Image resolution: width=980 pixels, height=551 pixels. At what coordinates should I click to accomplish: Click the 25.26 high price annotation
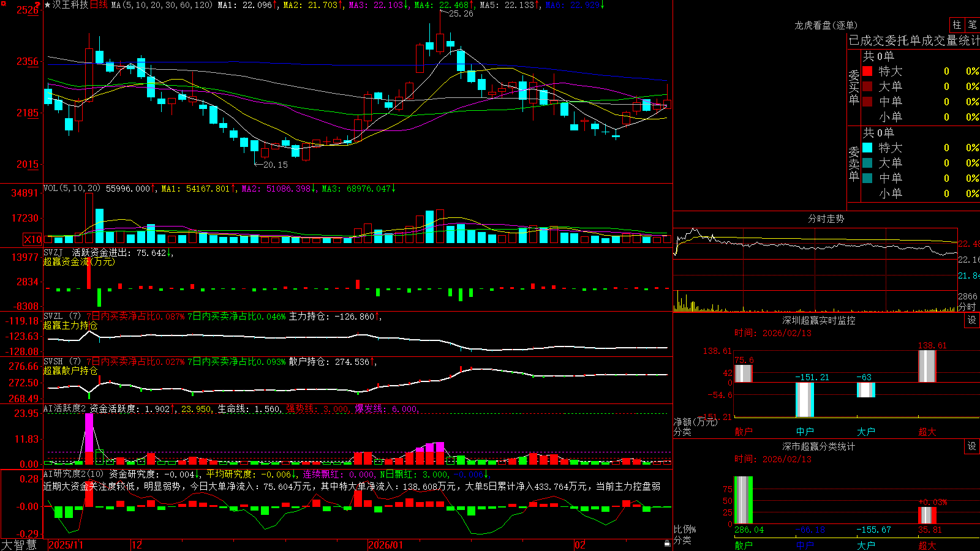[x=461, y=13]
